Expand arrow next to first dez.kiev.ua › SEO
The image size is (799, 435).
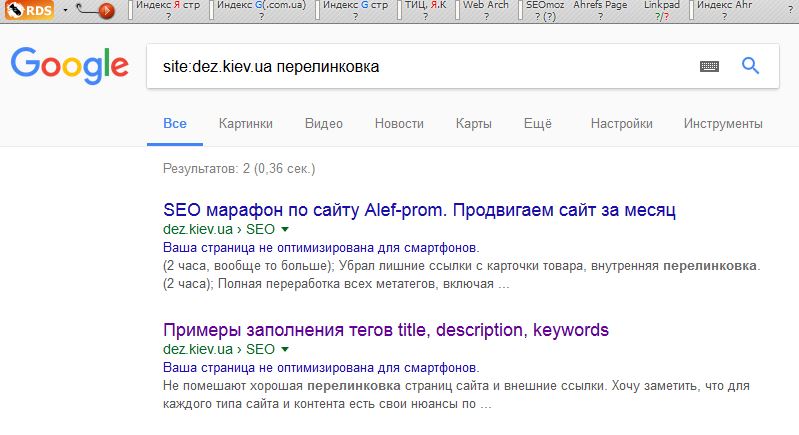285,230
